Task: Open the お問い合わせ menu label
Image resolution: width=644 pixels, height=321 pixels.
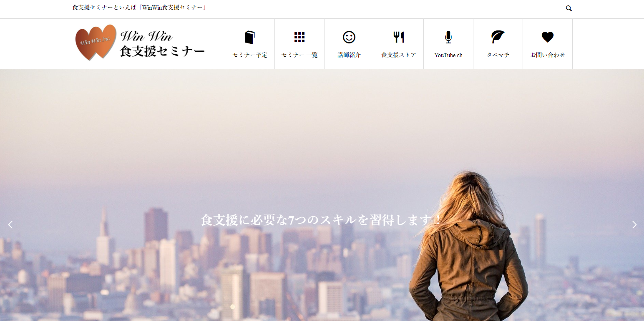Action: tap(547, 55)
